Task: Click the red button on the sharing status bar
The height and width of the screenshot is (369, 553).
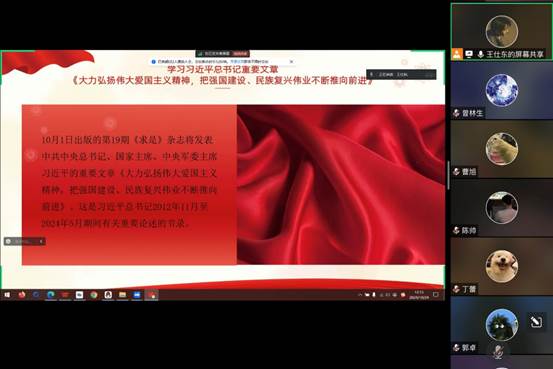Action: 241,54
